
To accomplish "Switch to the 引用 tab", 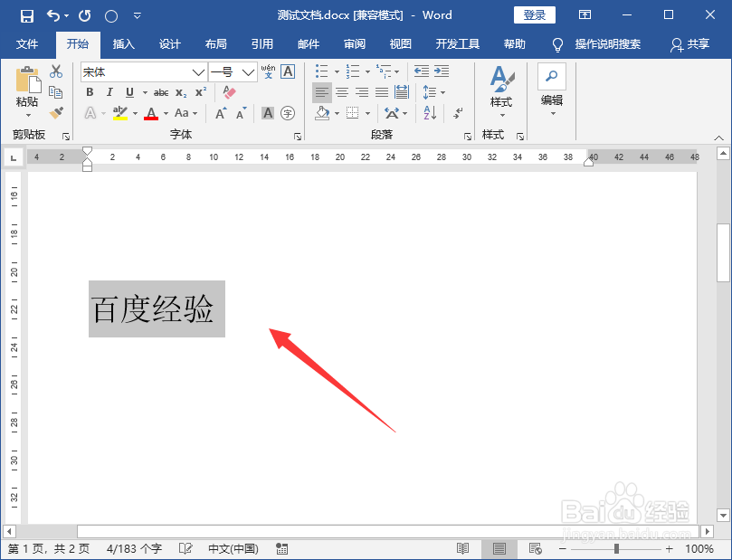I will point(262,44).
